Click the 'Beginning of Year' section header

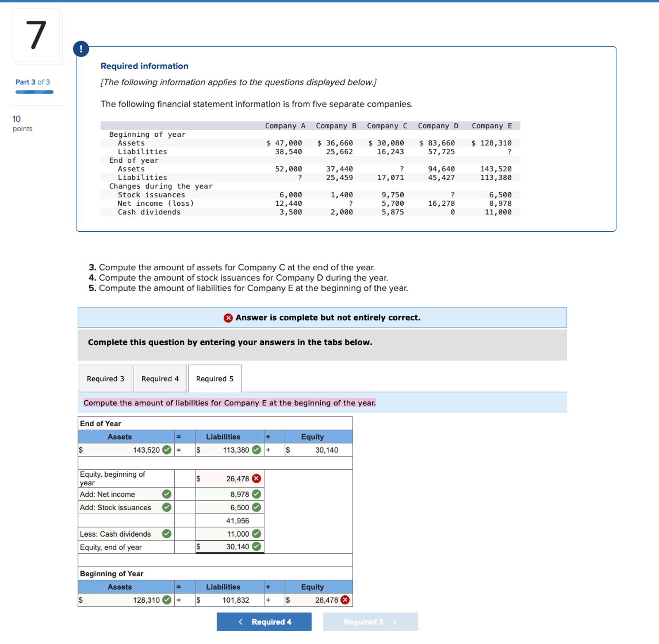coord(112,574)
